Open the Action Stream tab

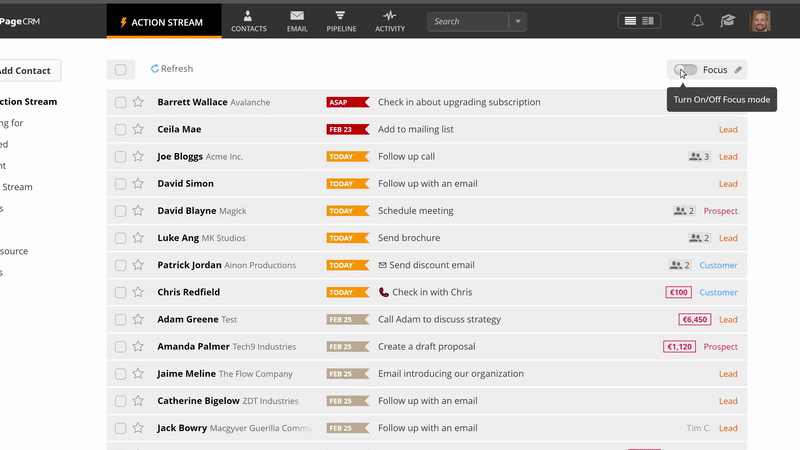(164, 22)
